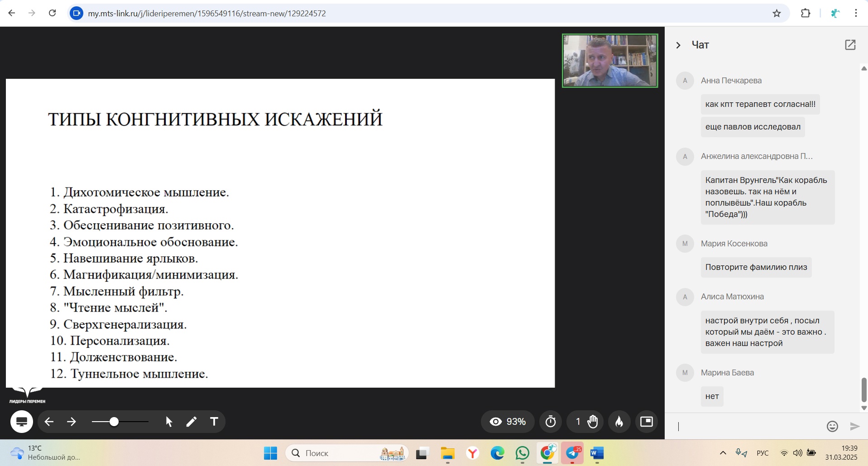The width and height of the screenshot is (868, 466).
Task: Open the РУС language switcher
Action: pyautogui.click(x=762, y=453)
